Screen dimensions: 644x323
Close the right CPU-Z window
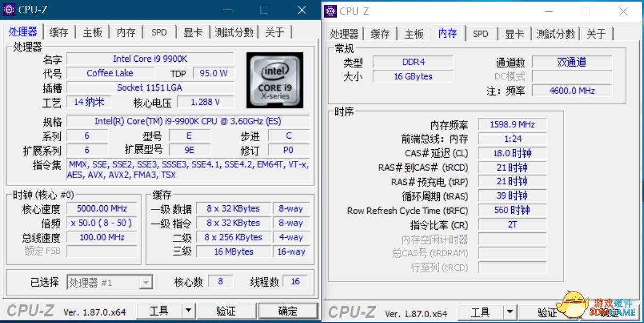[623, 11]
